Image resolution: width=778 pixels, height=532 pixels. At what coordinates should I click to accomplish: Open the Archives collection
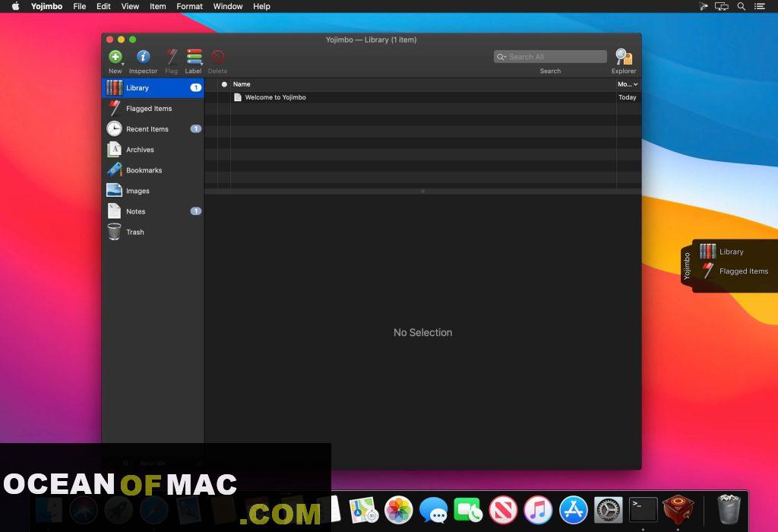(x=153, y=150)
